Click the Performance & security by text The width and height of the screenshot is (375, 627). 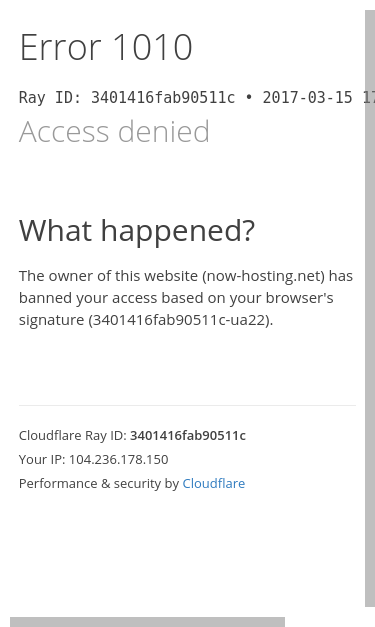point(99,483)
